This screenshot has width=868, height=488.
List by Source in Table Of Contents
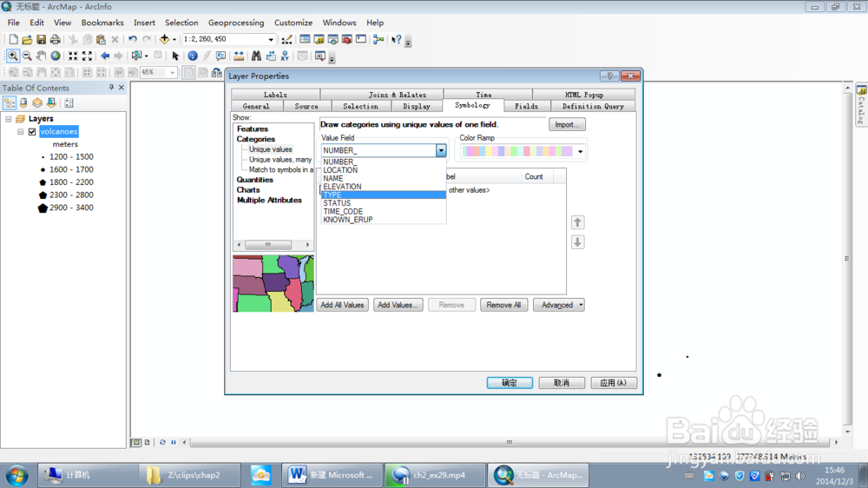23,103
